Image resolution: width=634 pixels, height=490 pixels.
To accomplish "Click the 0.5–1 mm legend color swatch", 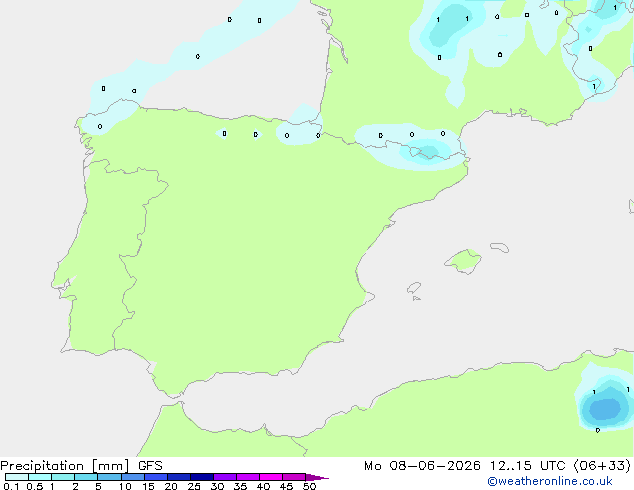I will coord(40,477).
